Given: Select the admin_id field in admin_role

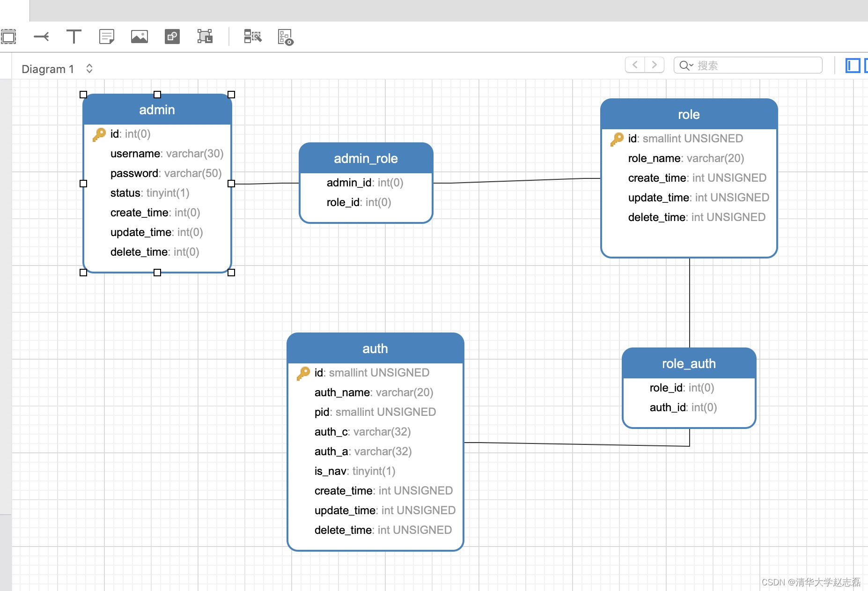Looking at the screenshot, I should pyautogui.click(x=366, y=183).
